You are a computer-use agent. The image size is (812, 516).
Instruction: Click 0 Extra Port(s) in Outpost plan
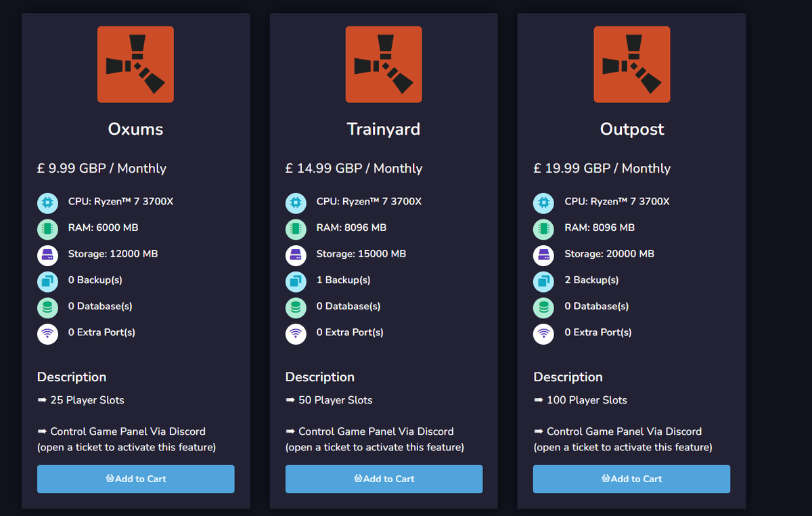coord(598,332)
